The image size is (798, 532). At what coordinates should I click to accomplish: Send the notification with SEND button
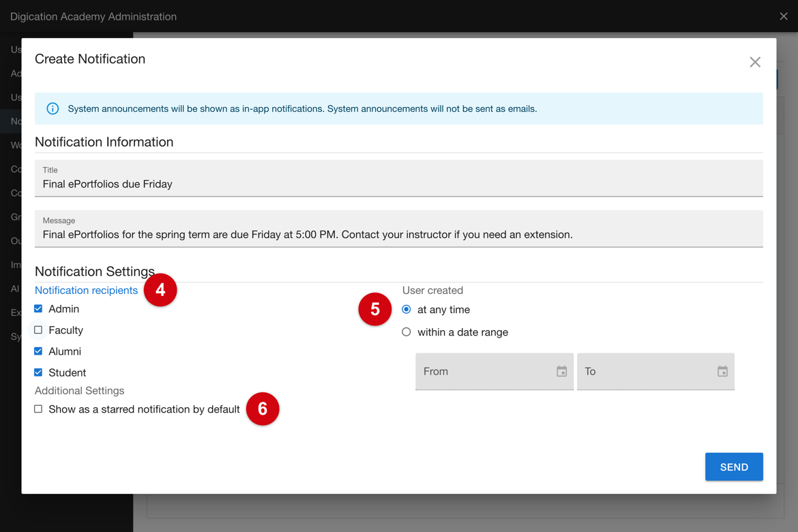click(734, 467)
